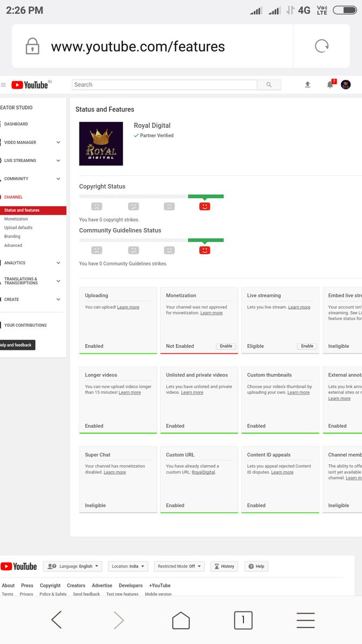Click Learn more in Custom thumbnails card
Viewport: 362px width, 644px height.
point(298,392)
